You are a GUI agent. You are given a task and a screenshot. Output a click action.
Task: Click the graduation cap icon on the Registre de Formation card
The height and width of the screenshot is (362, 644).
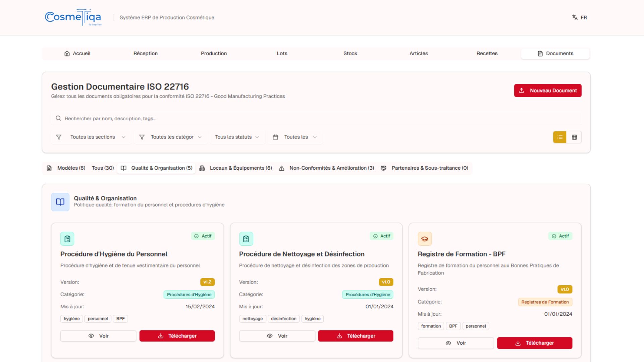pos(425,239)
